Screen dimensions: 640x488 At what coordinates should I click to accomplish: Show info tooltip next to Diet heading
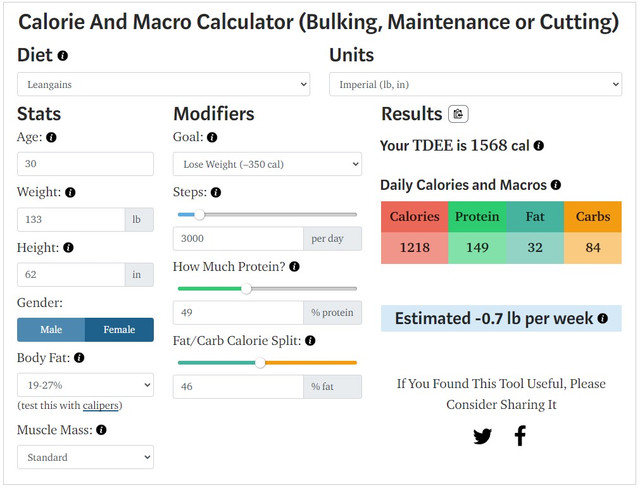click(x=63, y=57)
